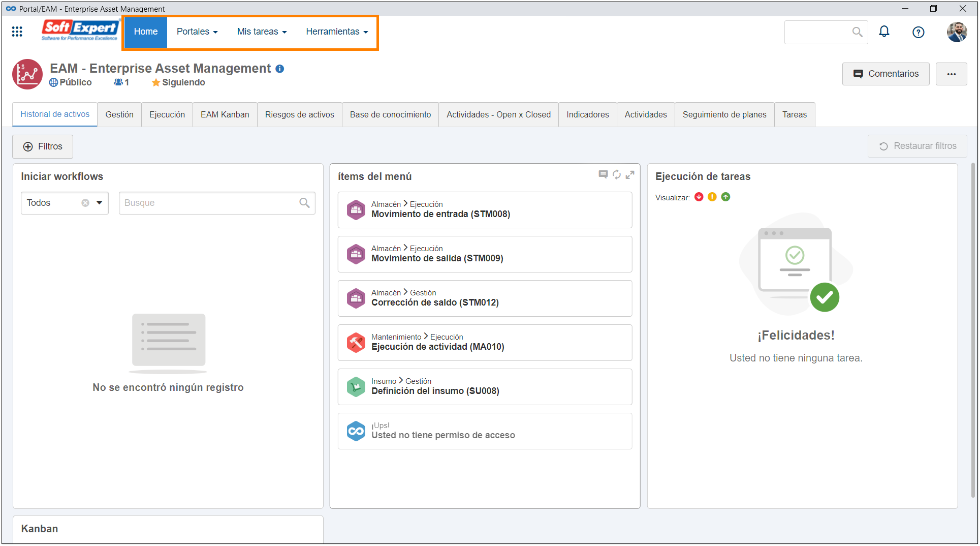Screen dimensions: 980x546
Task: Click the Corrección de saldo warehouse icon
Action: click(x=356, y=298)
